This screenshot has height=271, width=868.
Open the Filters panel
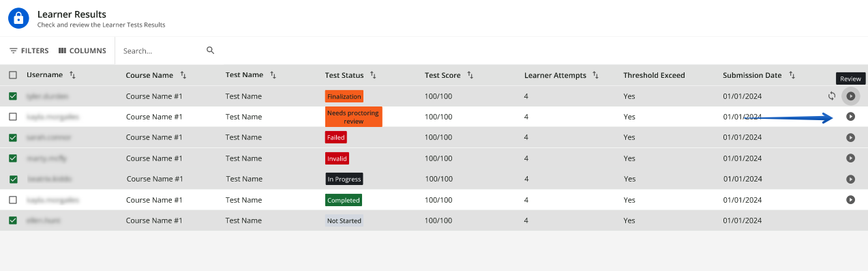(x=29, y=51)
